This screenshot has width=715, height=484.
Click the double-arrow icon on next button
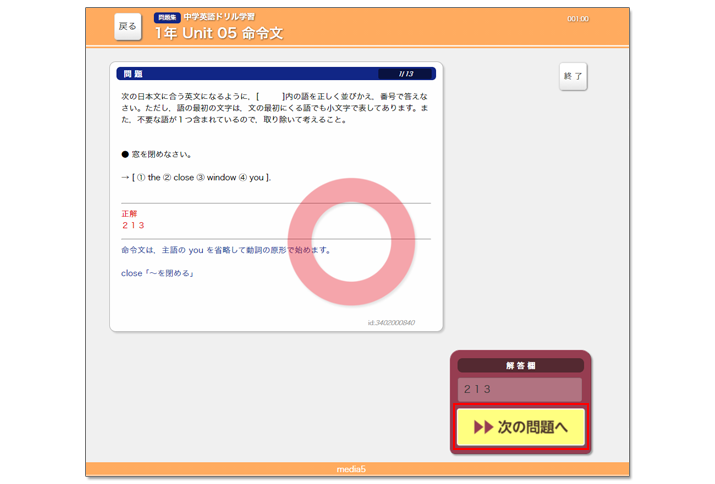point(483,427)
